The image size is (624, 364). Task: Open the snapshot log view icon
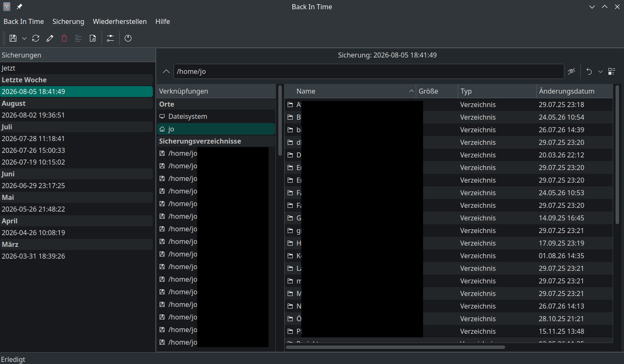tap(79, 38)
